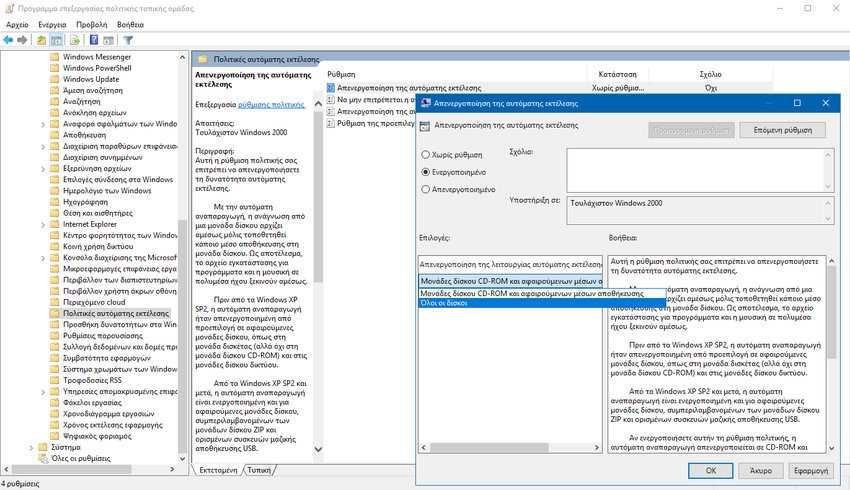Image resolution: width=850 pixels, height=490 pixels.
Task: Expand the Internet Explorer tree node
Action: coord(43,224)
